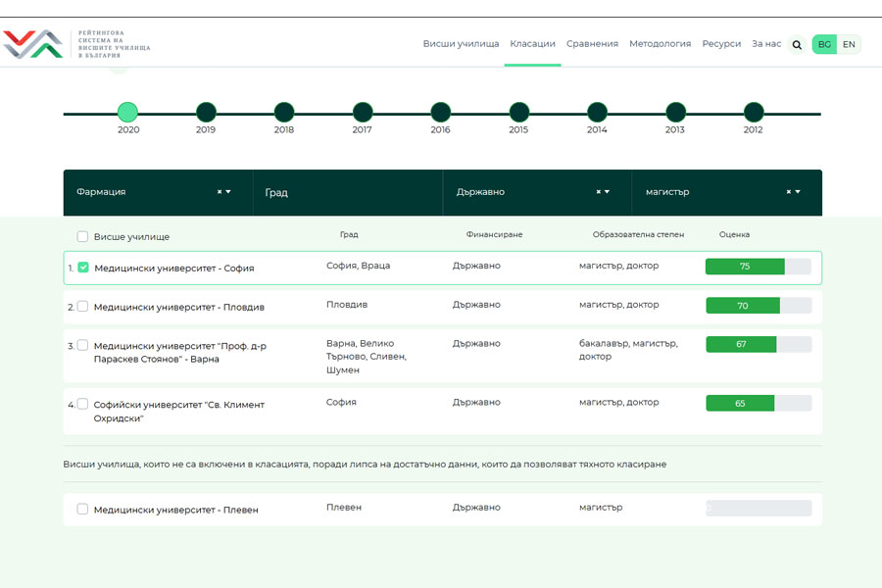
Task: Select year 2020 on the timeline
Action: pos(127,113)
